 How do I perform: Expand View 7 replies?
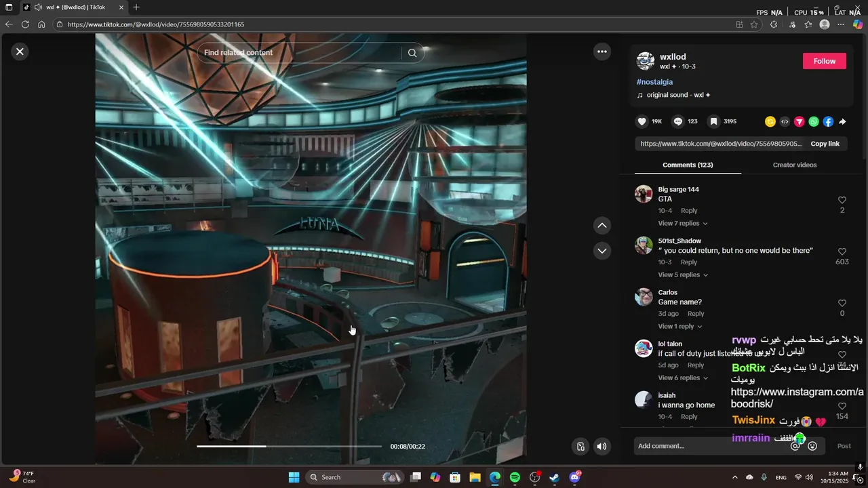tap(682, 224)
